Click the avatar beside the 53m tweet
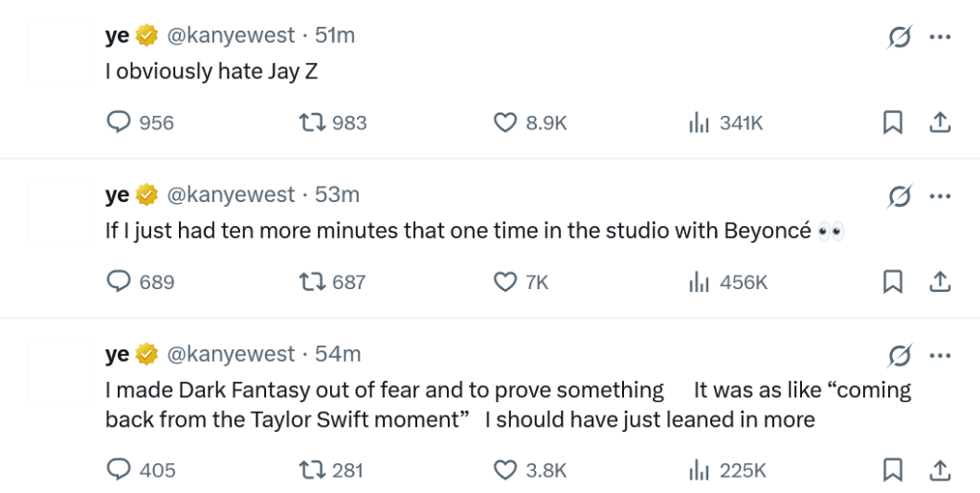Viewport: 980px width, 493px height. (59, 213)
